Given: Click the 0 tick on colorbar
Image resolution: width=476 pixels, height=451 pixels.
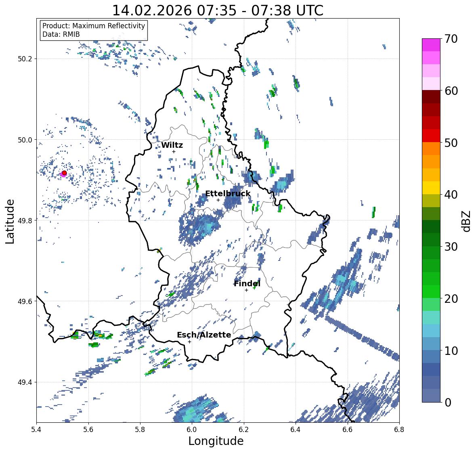Looking at the screenshot, I should click(448, 403).
